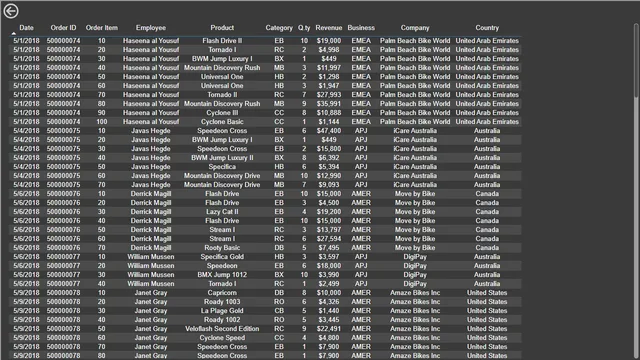Click the $4,800 revenue cell
Screen dimensions: 640x360
(329, 338)
